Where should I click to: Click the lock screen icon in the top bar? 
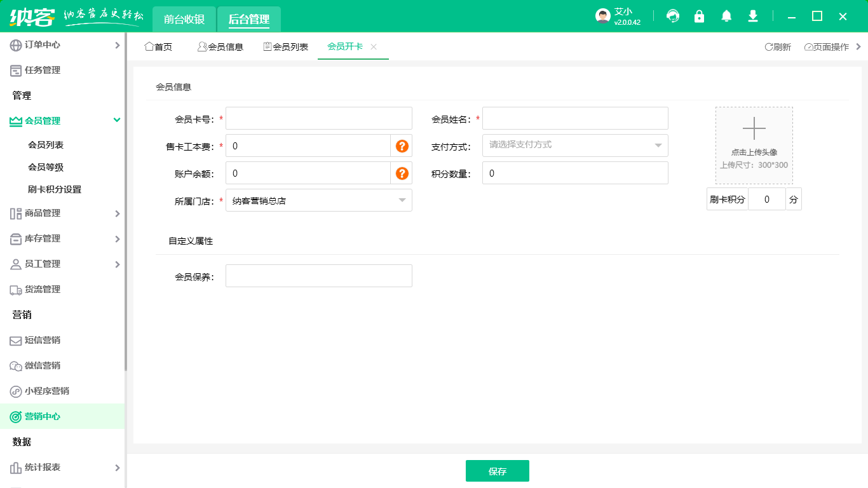tap(699, 16)
